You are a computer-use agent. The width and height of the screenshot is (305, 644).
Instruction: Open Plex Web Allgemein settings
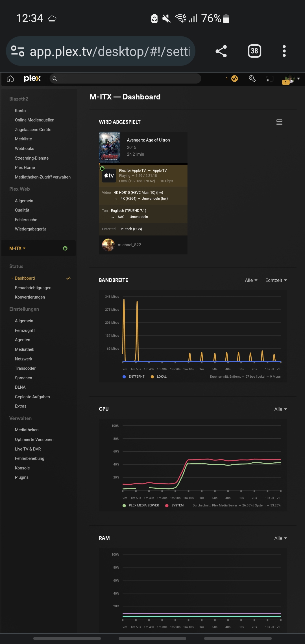(x=24, y=201)
